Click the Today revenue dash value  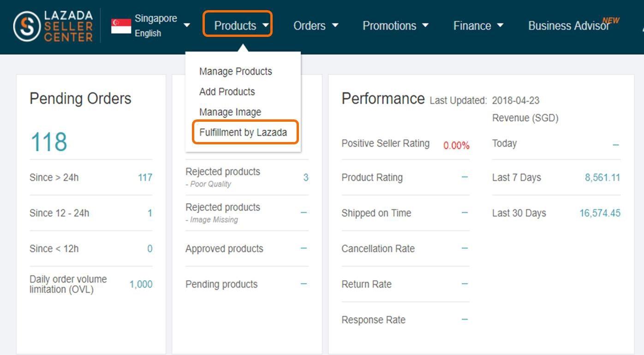pyautogui.click(x=615, y=145)
